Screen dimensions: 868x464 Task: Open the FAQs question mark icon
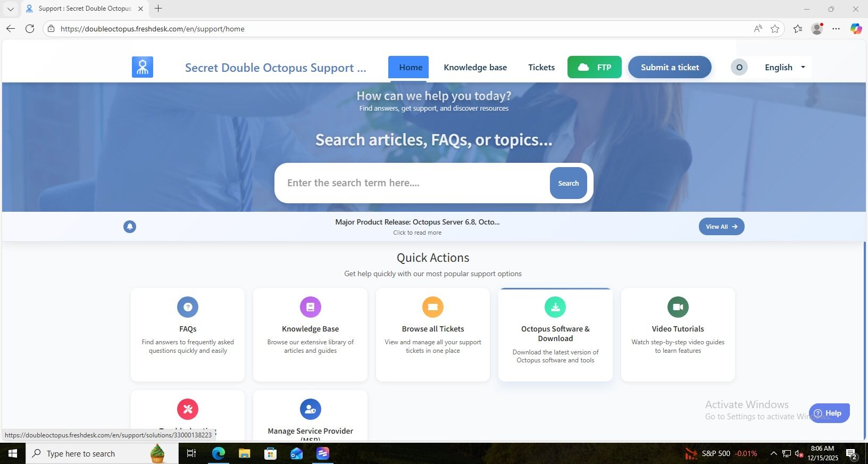(188, 307)
